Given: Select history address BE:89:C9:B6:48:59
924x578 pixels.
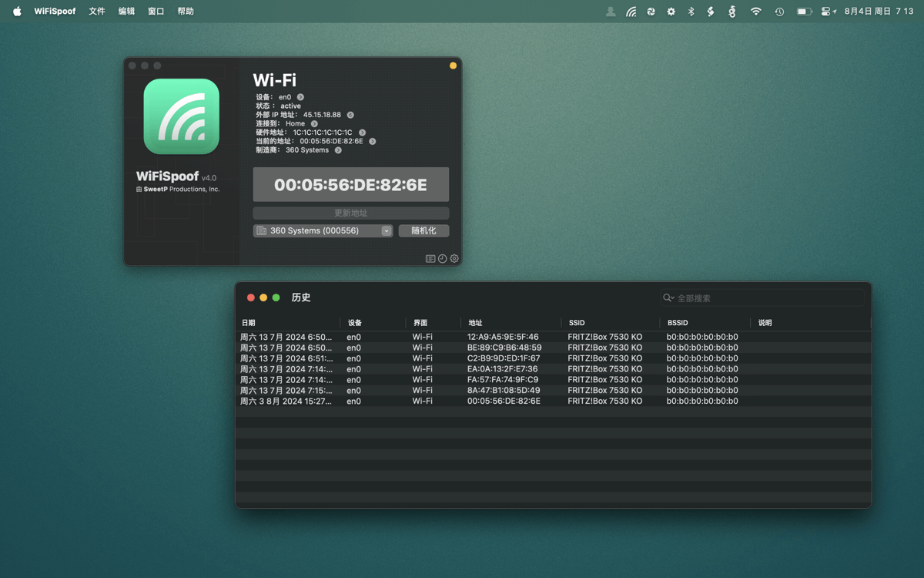Looking at the screenshot, I should (504, 348).
